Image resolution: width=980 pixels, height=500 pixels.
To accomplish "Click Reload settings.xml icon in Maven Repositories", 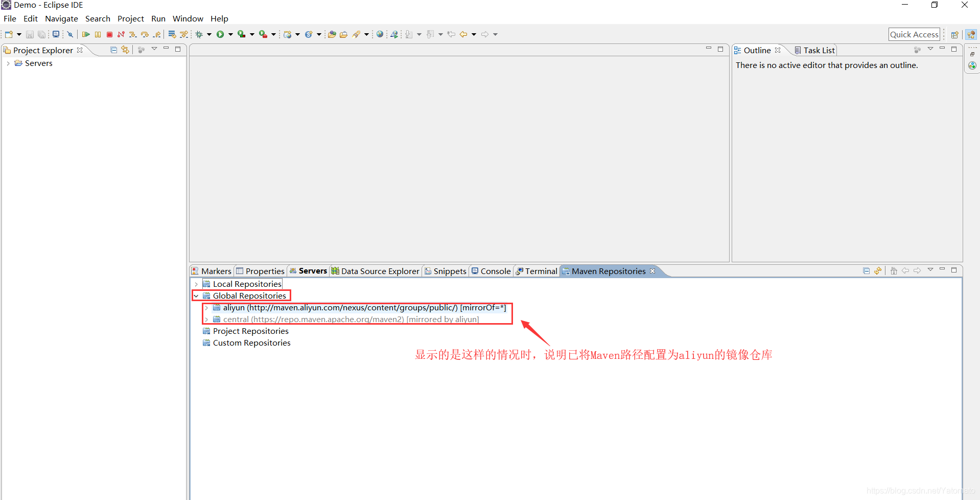I will 878,271.
